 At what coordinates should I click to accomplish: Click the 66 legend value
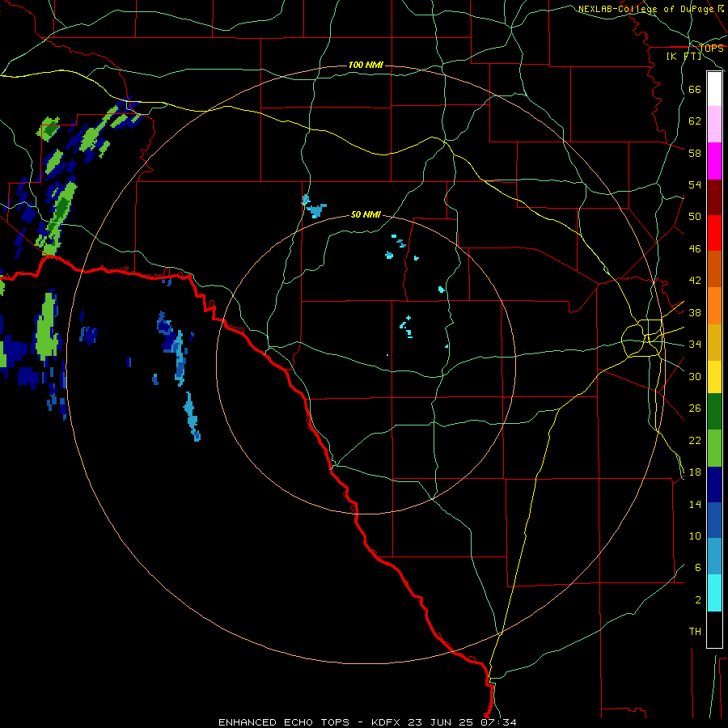coord(695,89)
